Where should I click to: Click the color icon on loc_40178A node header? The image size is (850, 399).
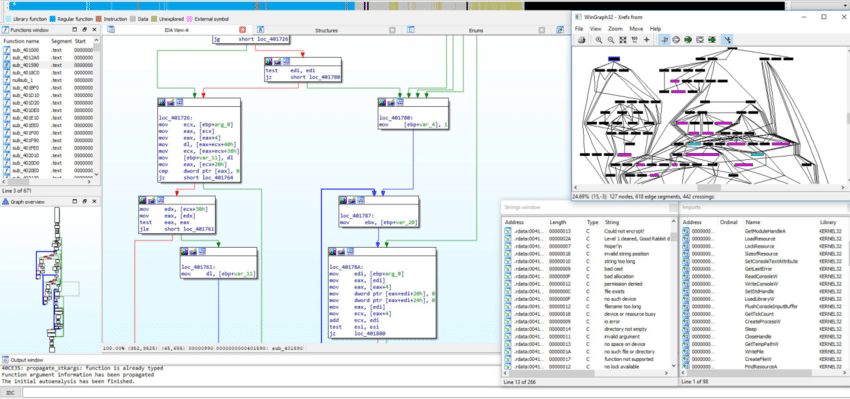(333, 252)
